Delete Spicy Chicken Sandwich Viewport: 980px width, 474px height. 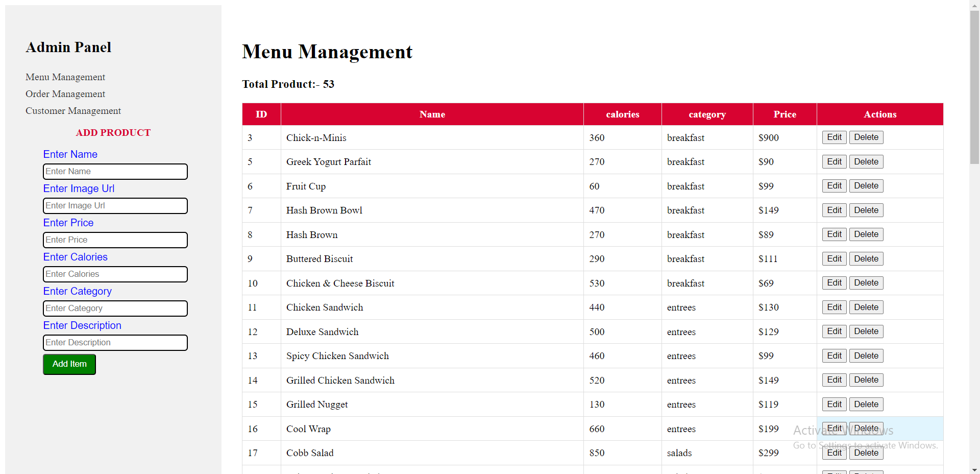point(866,356)
